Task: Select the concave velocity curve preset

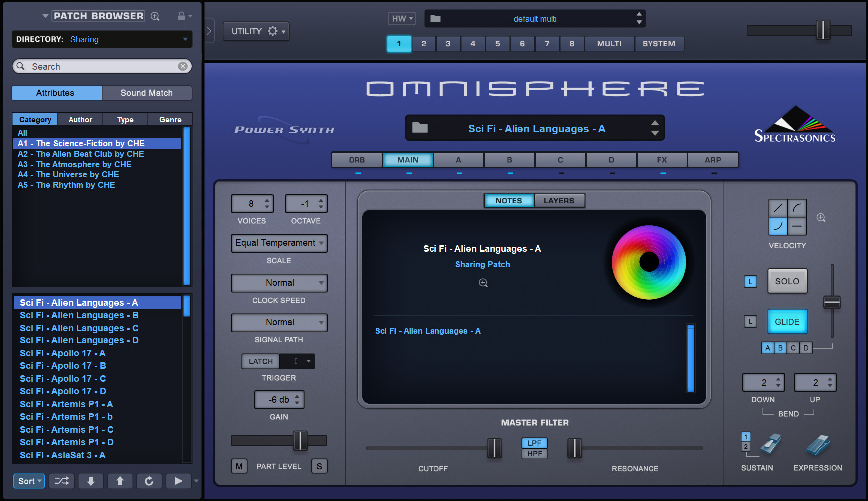Action: (x=778, y=226)
